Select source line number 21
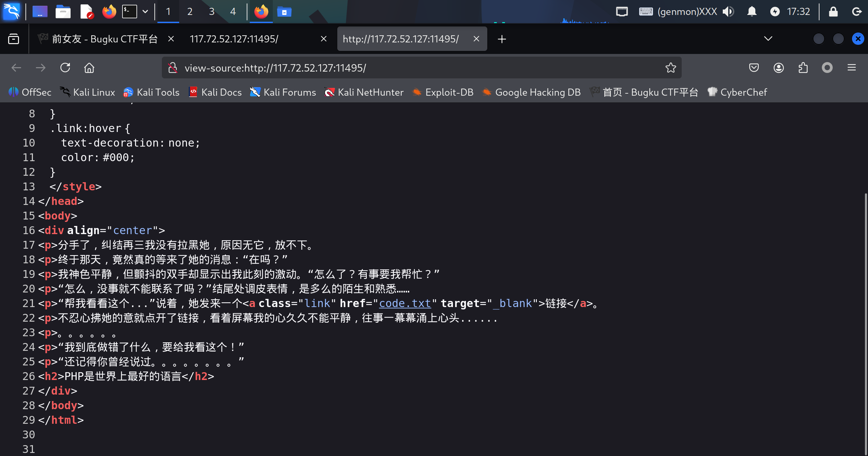The image size is (868, 456). point(29,303)
